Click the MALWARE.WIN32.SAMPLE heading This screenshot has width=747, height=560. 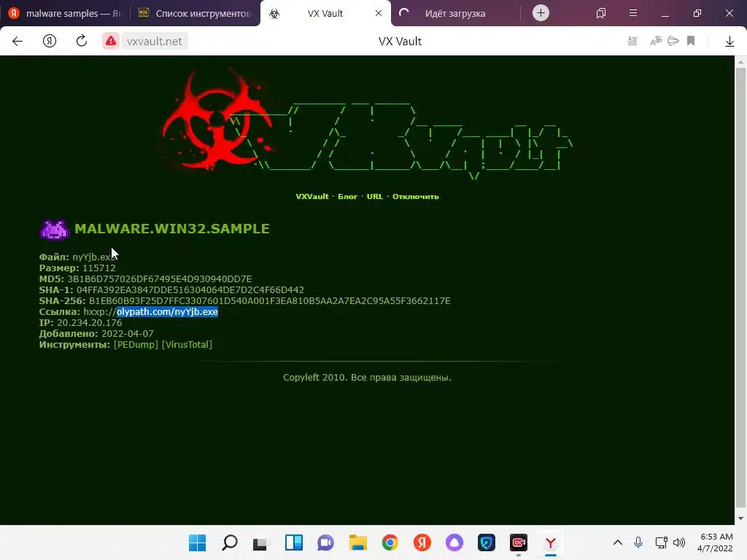172,228
